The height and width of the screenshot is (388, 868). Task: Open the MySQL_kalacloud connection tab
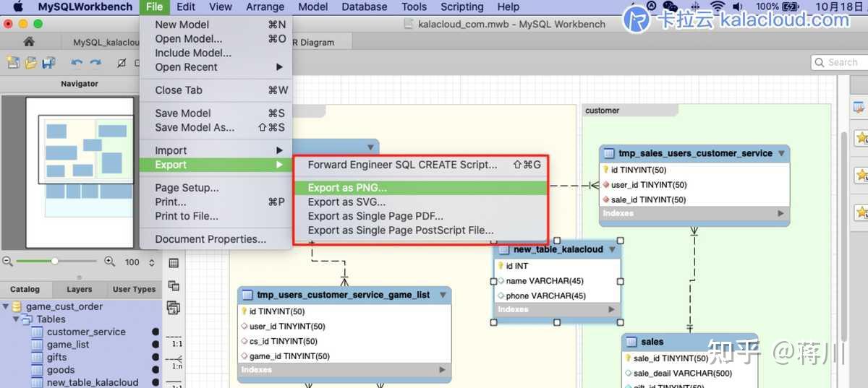[101, 43]
